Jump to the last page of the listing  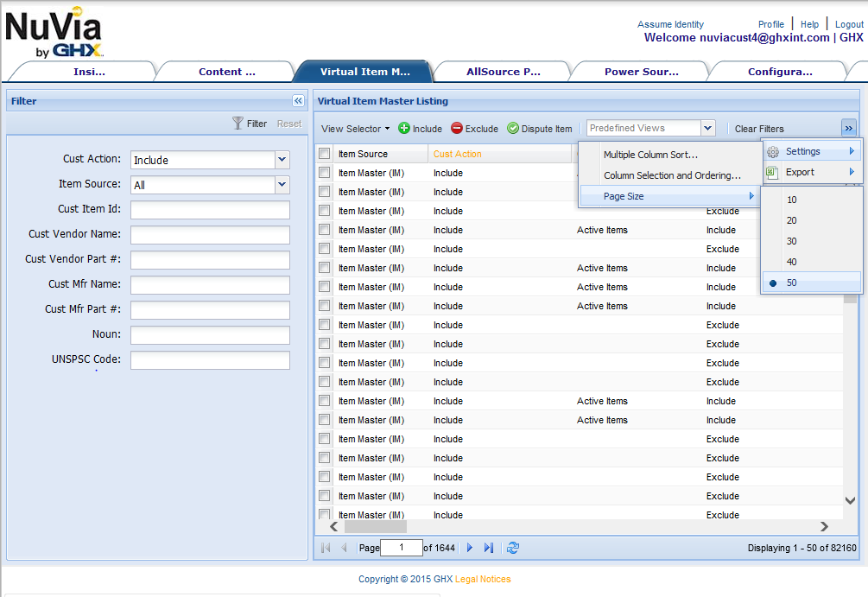click(488, 548)
